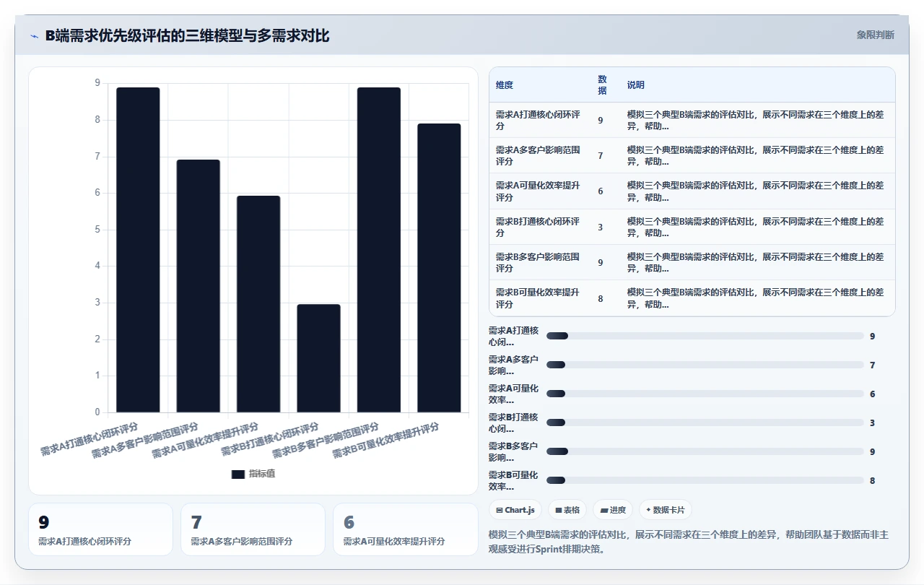The width and height of the screenshot is (924, 585).
Task: Click the 维度 table column header
Action: [x=505, y=85]
